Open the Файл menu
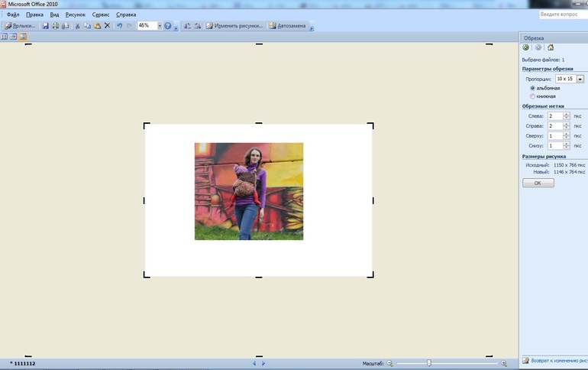The width and height of the screenshot is (588, 370). (x=13, y=15)
